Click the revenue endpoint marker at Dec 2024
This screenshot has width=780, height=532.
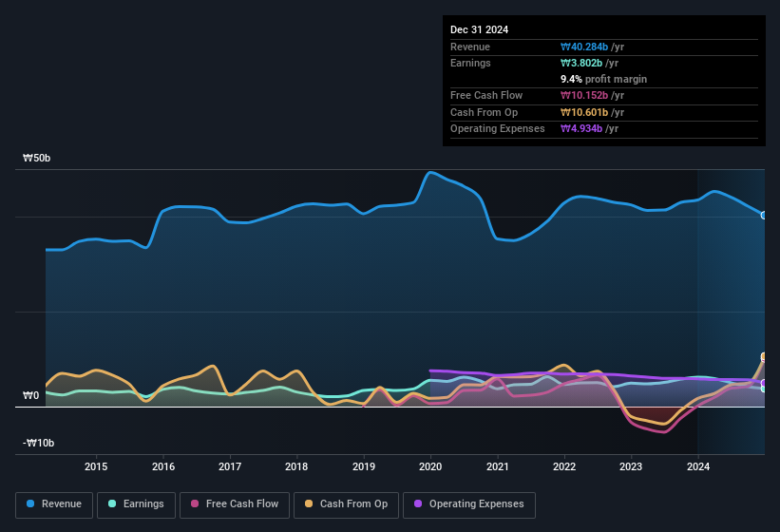click(764, 216)
